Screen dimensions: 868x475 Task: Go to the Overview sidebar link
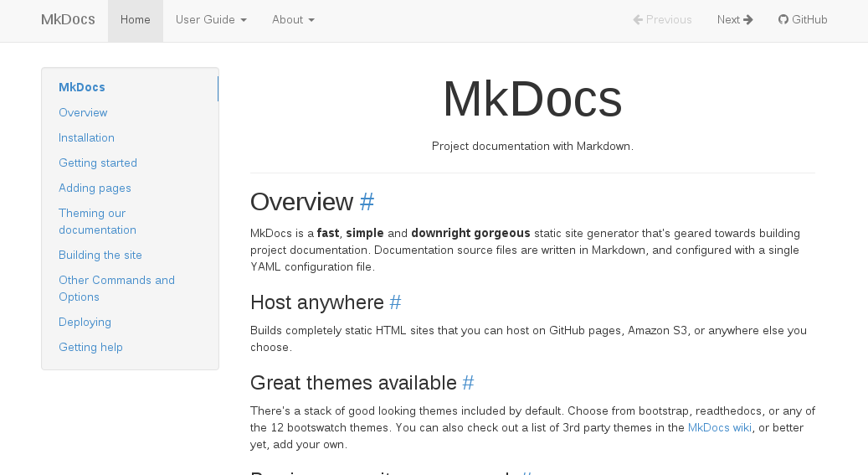pos(83,112)
